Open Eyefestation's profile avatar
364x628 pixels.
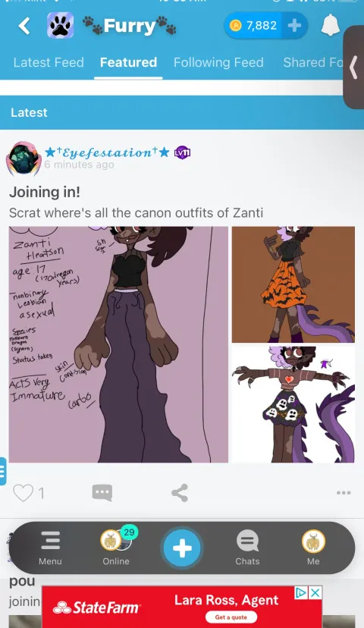(x=24, y=159)
